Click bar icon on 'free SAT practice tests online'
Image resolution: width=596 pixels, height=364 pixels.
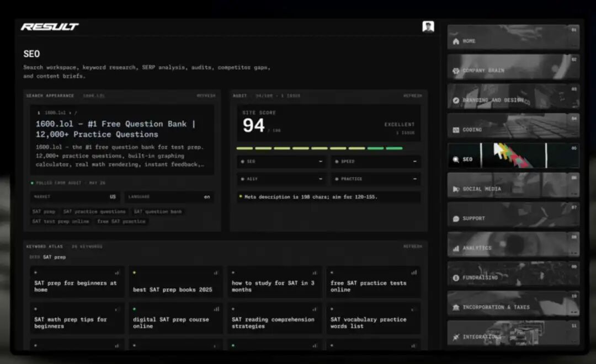tap(413, 272)
